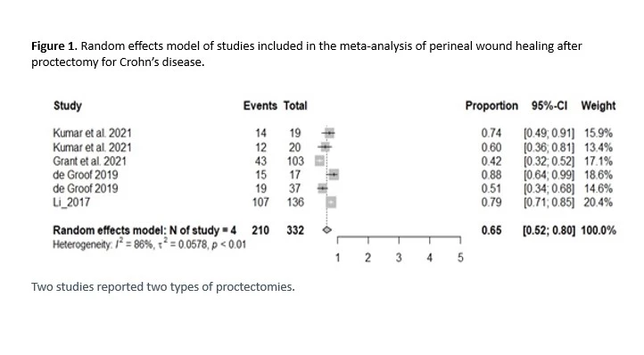Click the Grant et al. forest plot square
The image size is (644, 355).
pyautogui.click(x=319, y=161)
